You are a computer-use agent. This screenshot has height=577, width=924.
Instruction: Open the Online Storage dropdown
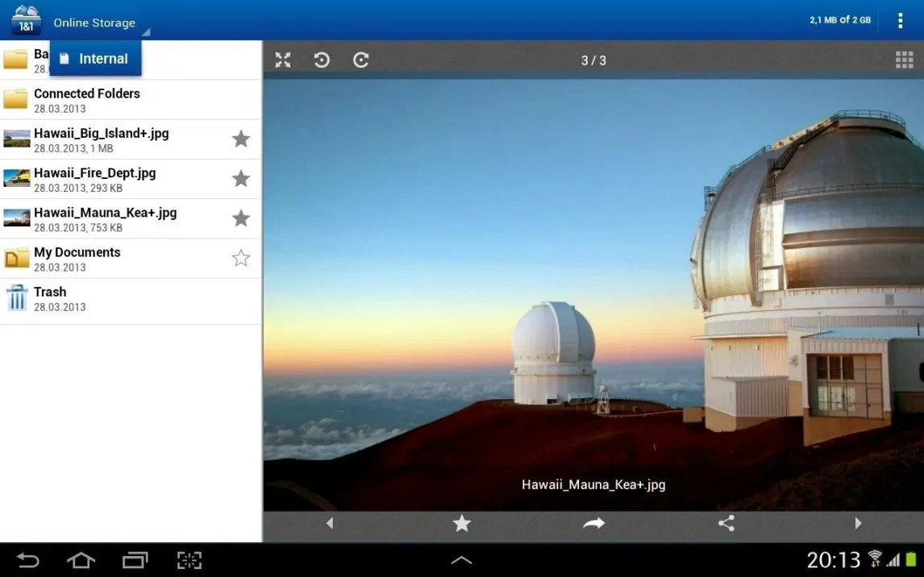tap(97, 23)
